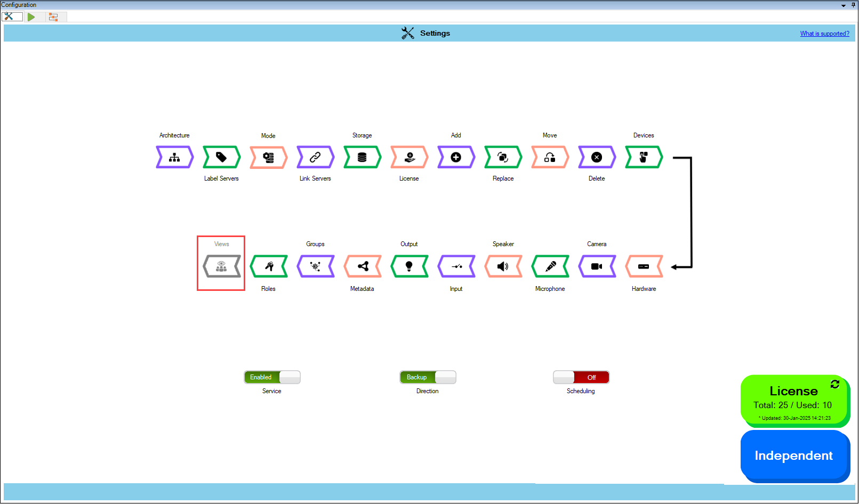Open the "What is supported?" link
Image resolution: width=859 pixels, height=504 pixels.
(x=824, y=34)
